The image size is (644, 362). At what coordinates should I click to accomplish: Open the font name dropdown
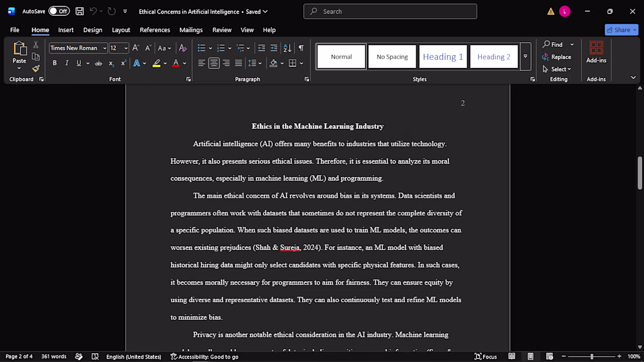[104, 49]
